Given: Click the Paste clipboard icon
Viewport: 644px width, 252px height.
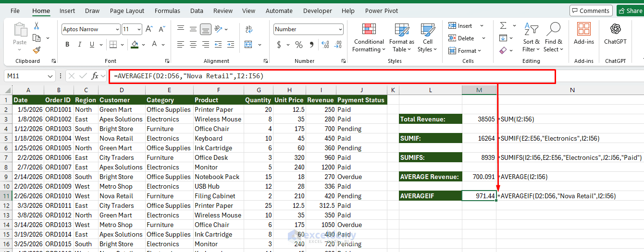Looking at the screenshot, I should tap(20, 30).
